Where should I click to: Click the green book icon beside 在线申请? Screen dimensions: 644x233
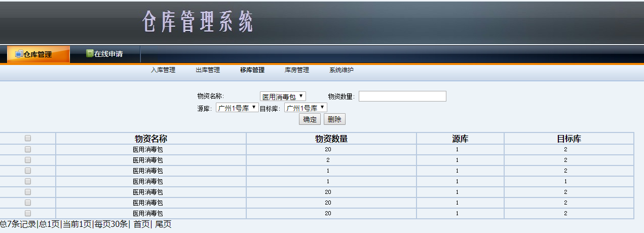90,53
